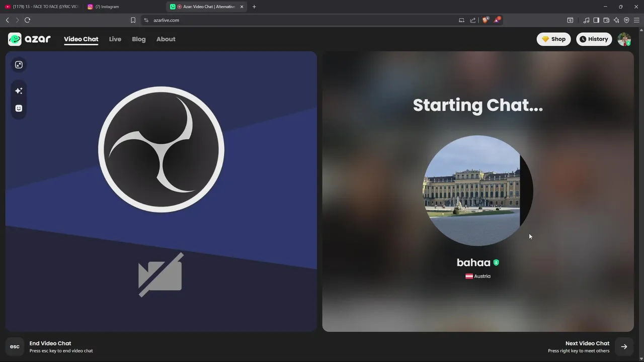
Task: Reload the azarlive.com page
Action: pos(28,20)
